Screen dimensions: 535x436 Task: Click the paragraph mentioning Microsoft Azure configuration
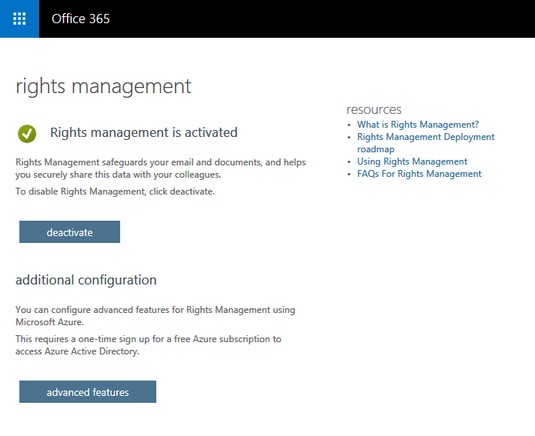point(155,316)
